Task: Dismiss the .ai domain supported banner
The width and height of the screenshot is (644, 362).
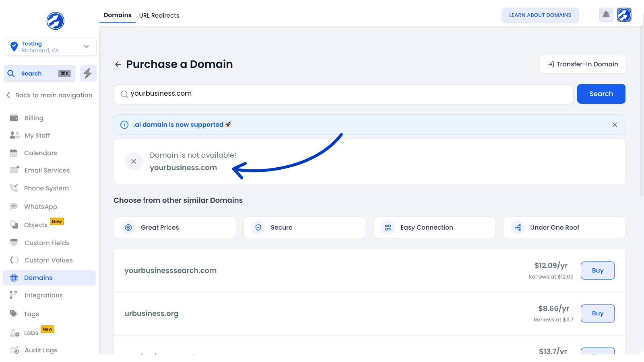Action: click(x=615, y=125)
